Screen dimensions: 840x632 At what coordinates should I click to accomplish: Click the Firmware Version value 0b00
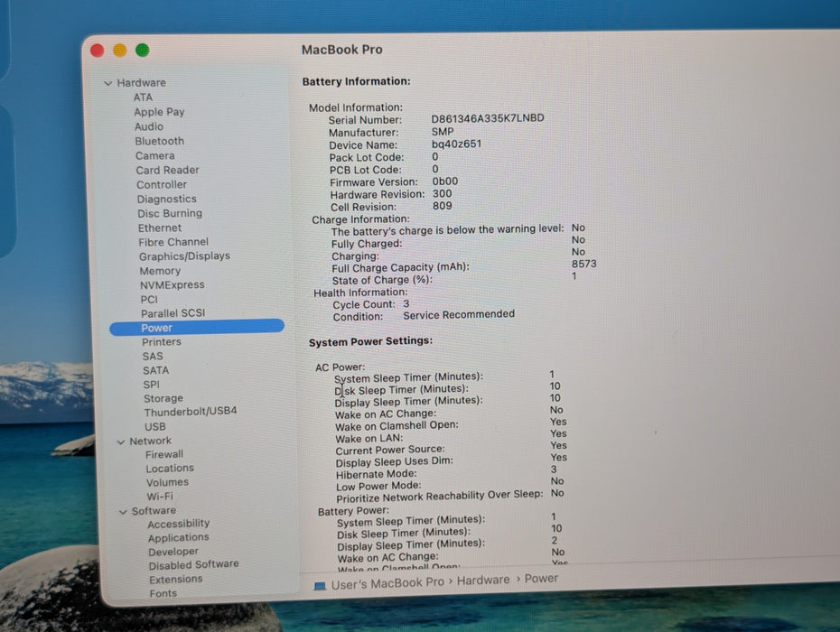tap(445, 181)
